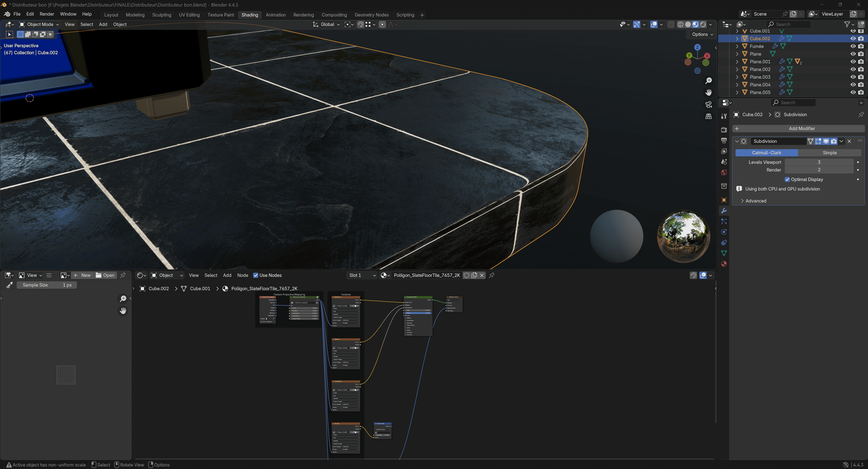868x469 pixels.
Task: Open the Physics properties tab
Action: pos(724,232)
